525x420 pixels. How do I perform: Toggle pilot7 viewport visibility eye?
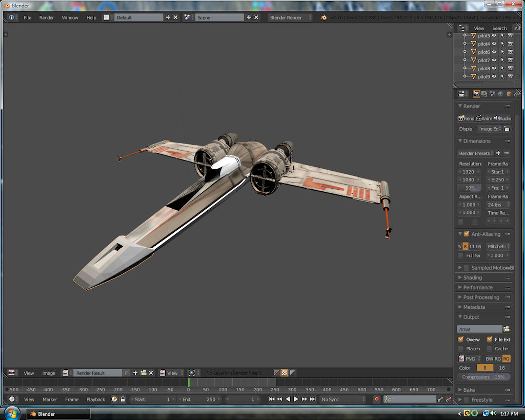[x=494, y=60]
